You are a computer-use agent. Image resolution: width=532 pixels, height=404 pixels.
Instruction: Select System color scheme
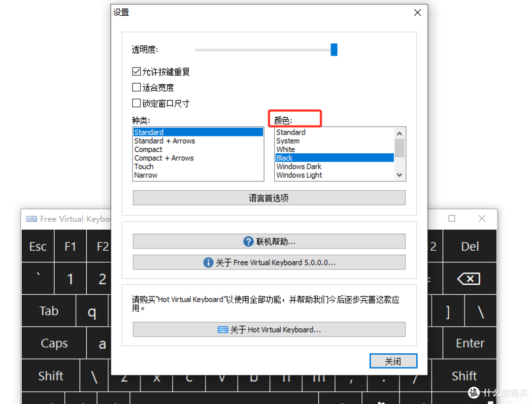coord(334,141)
